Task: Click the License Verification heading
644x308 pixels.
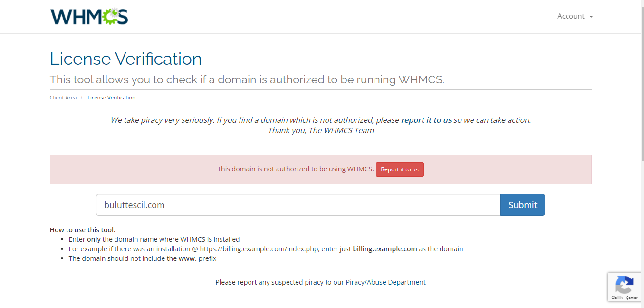Action: tap(126, 59)
